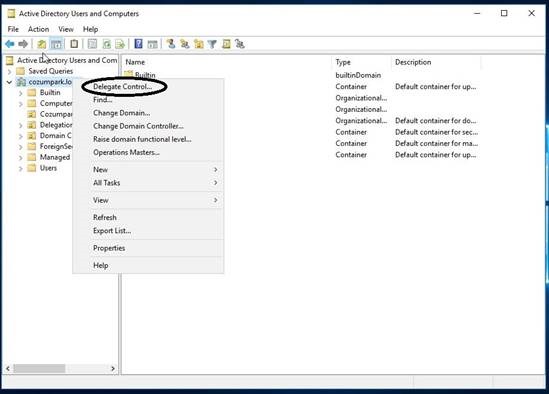Viewport: 549px width, 394px height.
Task: Click the tree pane horizontal scrollbar thumb
Action: (x=39, y=368)
